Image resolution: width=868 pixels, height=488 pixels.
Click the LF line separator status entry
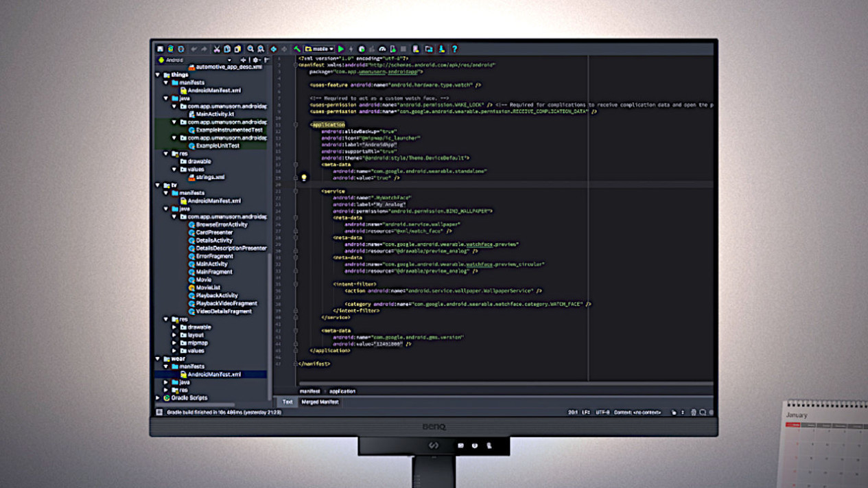585,413
